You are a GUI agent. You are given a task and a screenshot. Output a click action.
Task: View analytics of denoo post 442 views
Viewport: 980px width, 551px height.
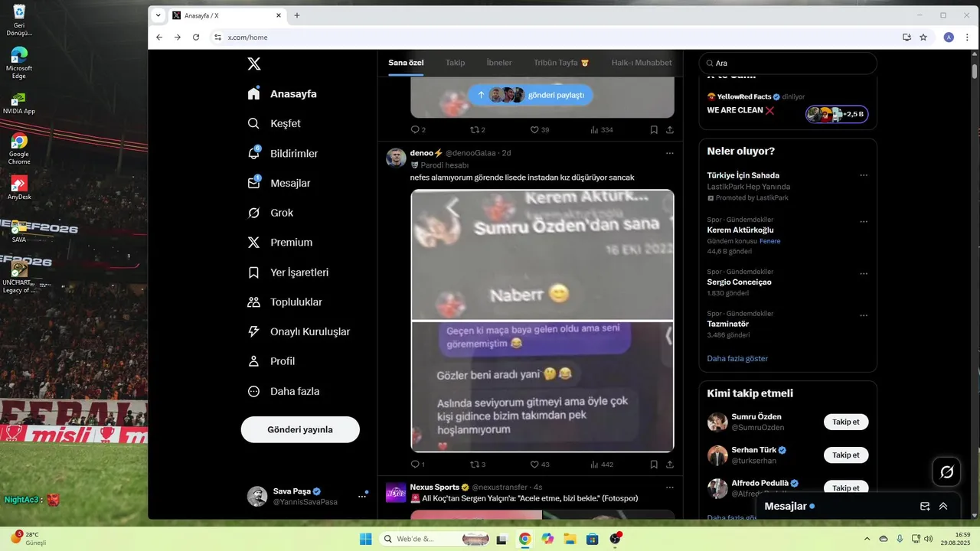click(x=602, y=465)
